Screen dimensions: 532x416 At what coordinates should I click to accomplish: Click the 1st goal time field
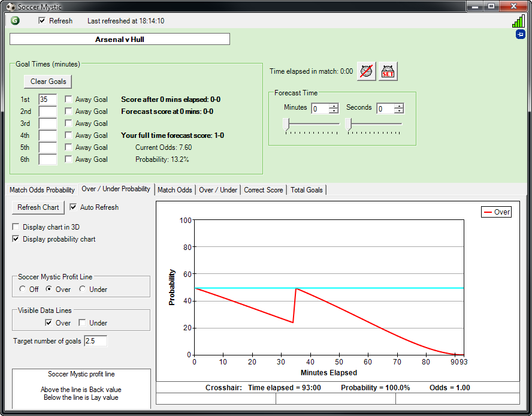(x=47, y=99)
